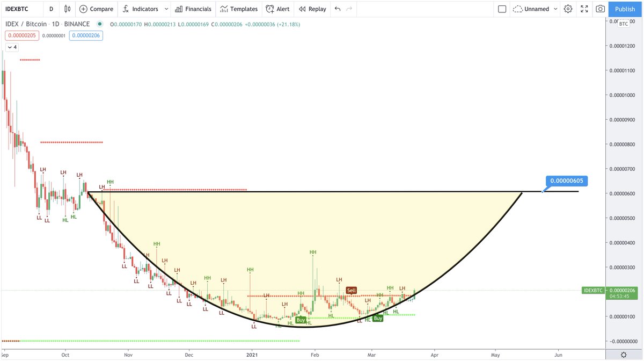
Task: Click the blue Publish button
Action: (x=624, y=9)
